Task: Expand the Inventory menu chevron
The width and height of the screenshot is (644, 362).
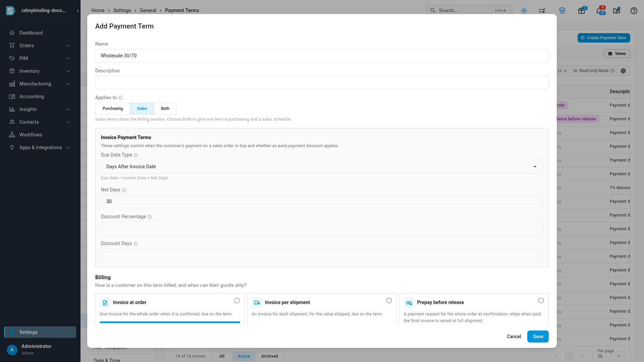Action: point(68,71)
